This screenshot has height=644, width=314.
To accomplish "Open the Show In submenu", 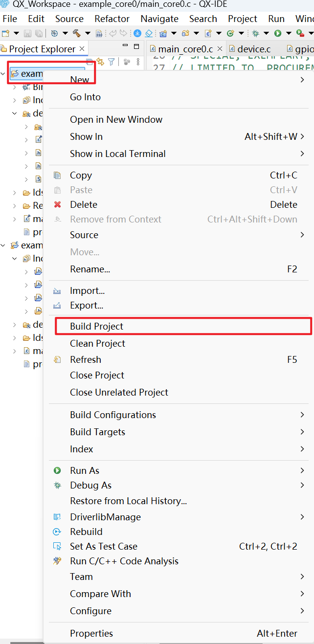I will point(179,136).
